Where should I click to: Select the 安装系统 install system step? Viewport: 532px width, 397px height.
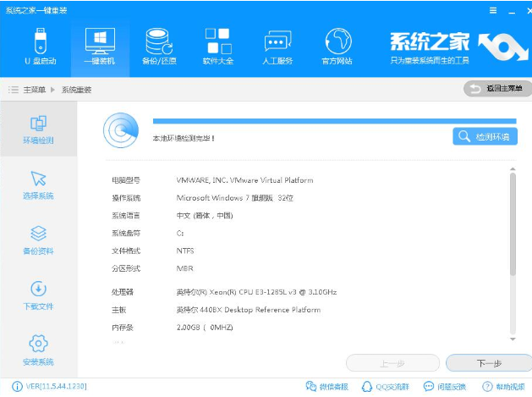pyautogui.click(x=38, y=350)
